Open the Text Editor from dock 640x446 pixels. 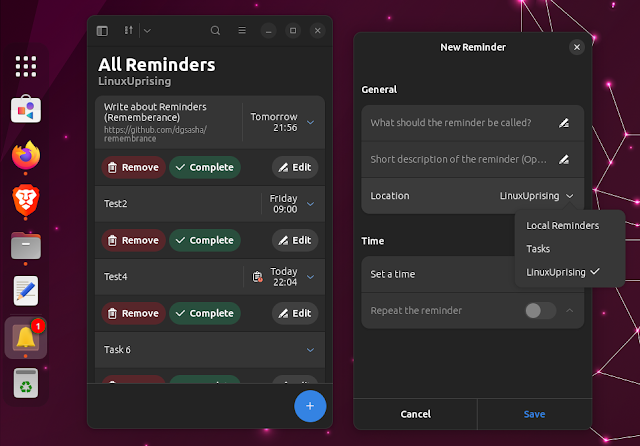(26, 291)
